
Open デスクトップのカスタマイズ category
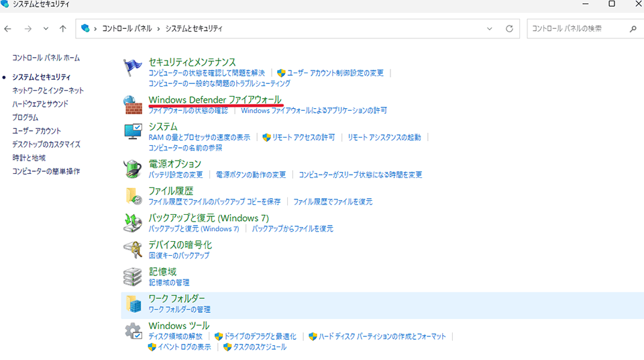[x=46, y=144]
